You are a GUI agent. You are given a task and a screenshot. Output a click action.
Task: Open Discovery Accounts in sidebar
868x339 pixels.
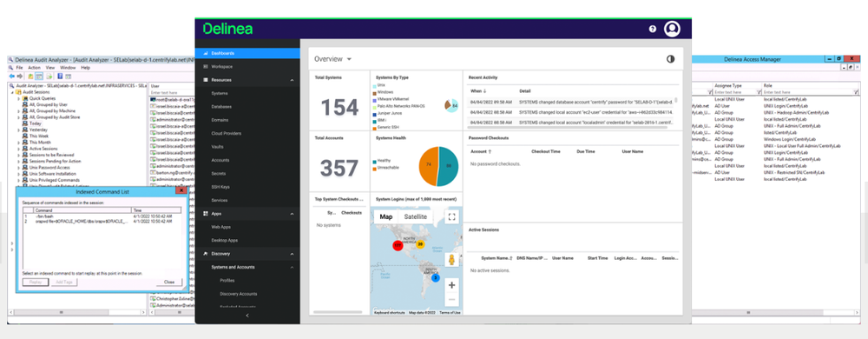click(238, 294)
